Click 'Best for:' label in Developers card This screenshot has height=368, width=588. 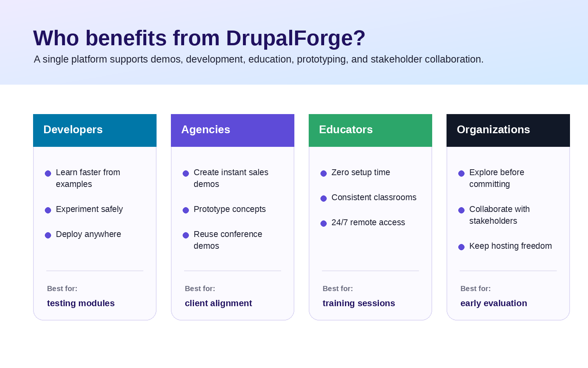(x=62, y=289)
